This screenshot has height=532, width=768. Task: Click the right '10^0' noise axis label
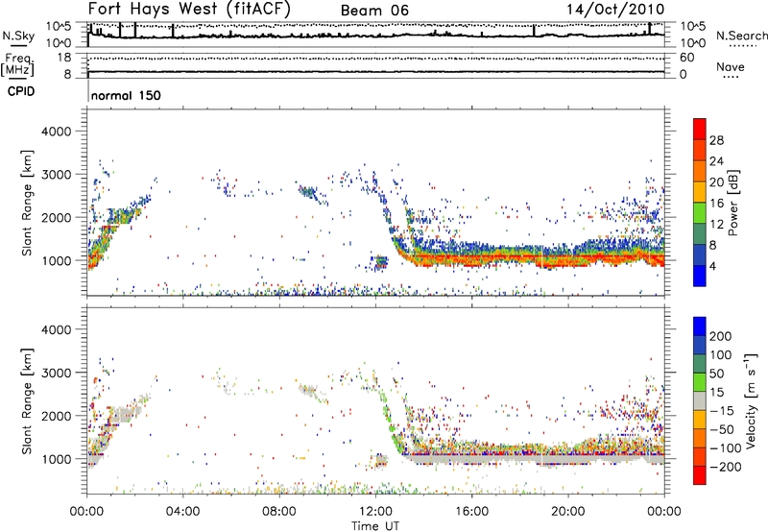(692, 43)
